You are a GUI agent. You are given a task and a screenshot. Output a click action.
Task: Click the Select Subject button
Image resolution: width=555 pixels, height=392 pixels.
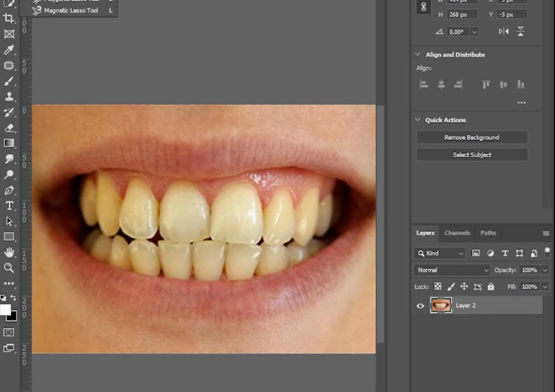[x=472, y=155]
